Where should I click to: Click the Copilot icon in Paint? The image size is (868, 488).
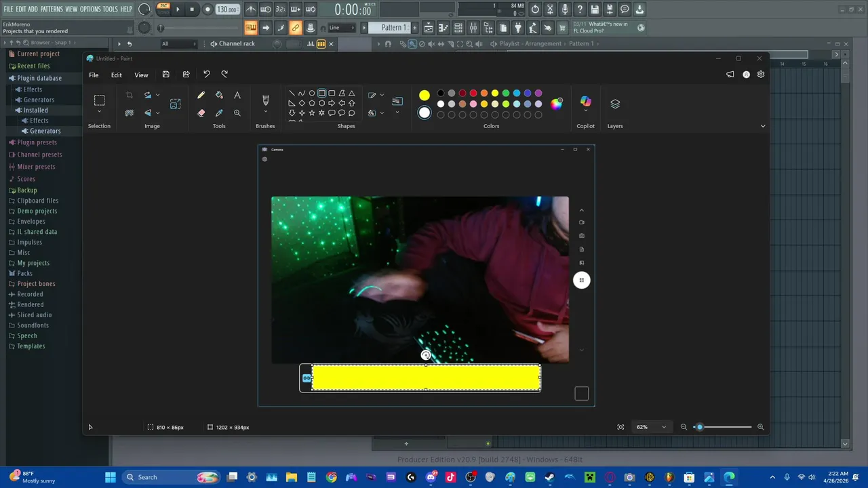point(586,101)
